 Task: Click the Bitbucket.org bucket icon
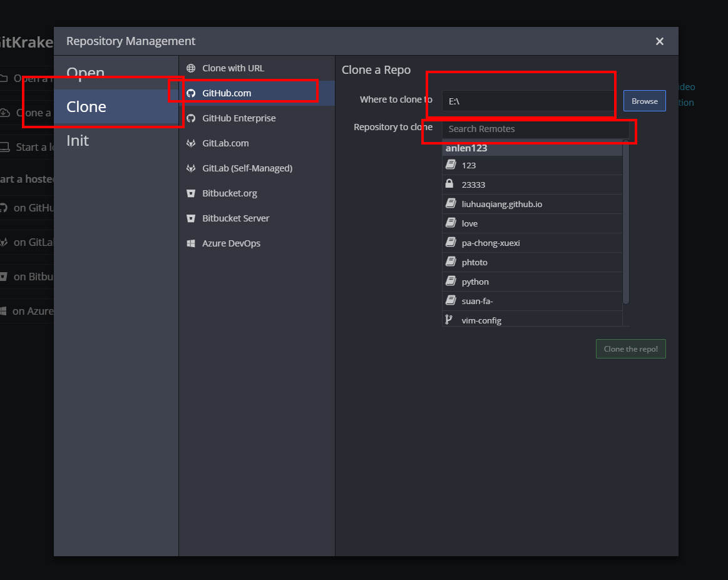(x=191, y=193)
